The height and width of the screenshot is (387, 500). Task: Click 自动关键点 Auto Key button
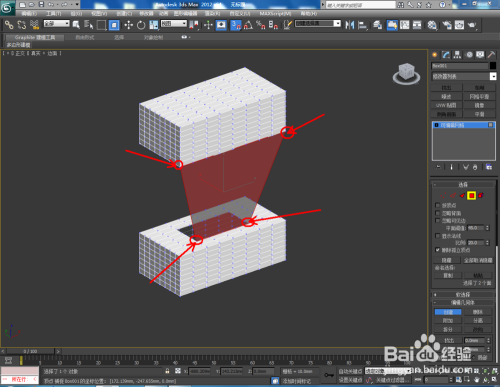click(350, 371)
